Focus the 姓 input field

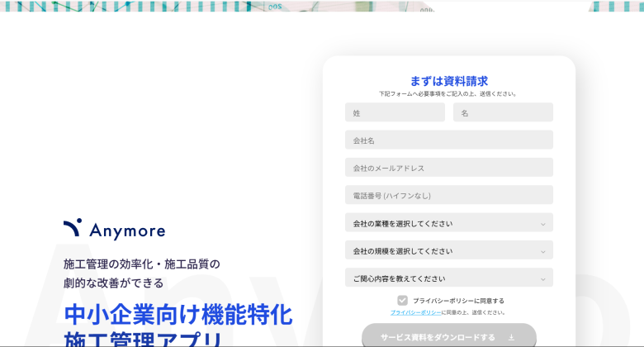coord(395,112)
